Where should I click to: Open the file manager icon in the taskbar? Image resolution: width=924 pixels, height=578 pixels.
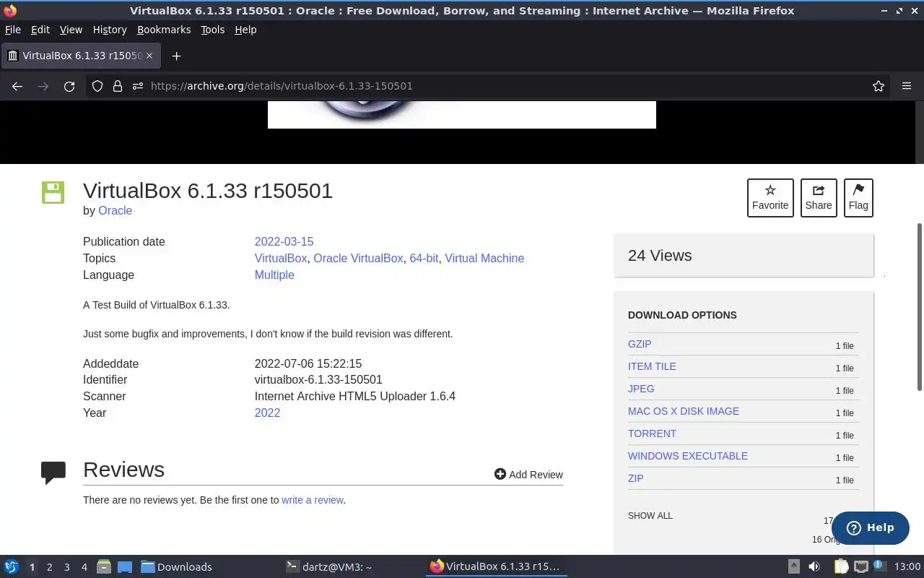pyautogui.click(x=104, y=566)
